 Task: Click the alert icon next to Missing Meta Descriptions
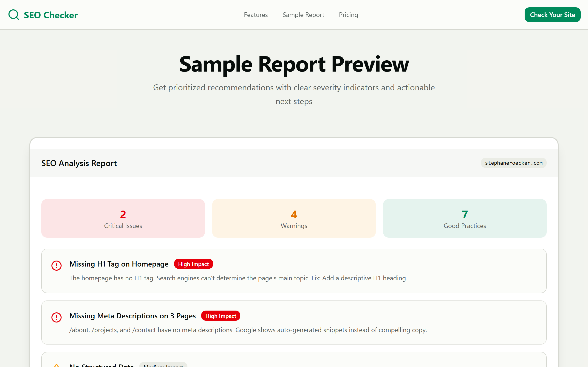pyautogui.click(x=56, y=317)
